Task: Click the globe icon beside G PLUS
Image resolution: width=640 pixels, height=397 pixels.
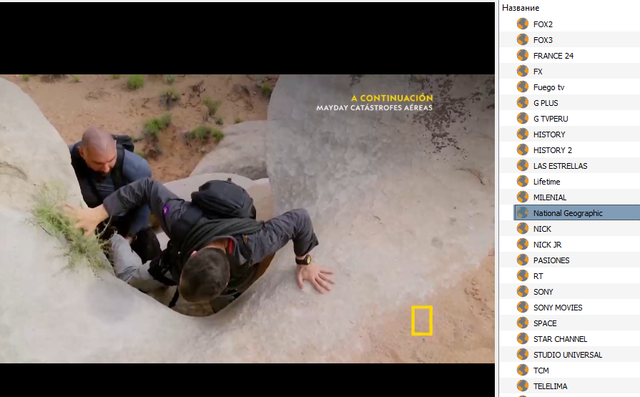Action: pyautogui.click(x=522, y=103)
